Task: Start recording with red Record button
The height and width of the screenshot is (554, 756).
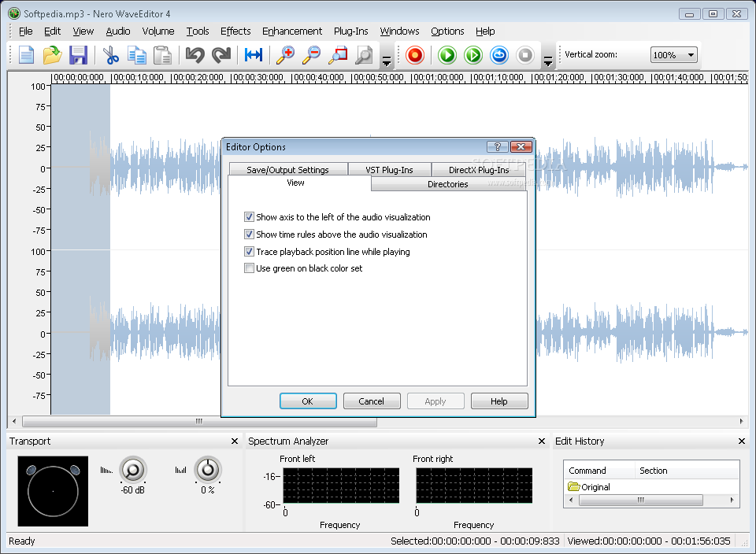Action: coord(415,55)
